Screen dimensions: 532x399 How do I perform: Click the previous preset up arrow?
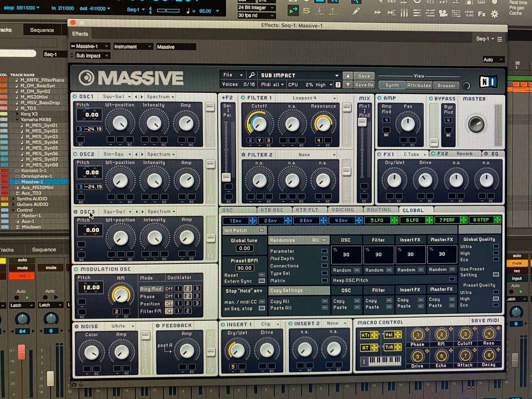tap(347, 76)
